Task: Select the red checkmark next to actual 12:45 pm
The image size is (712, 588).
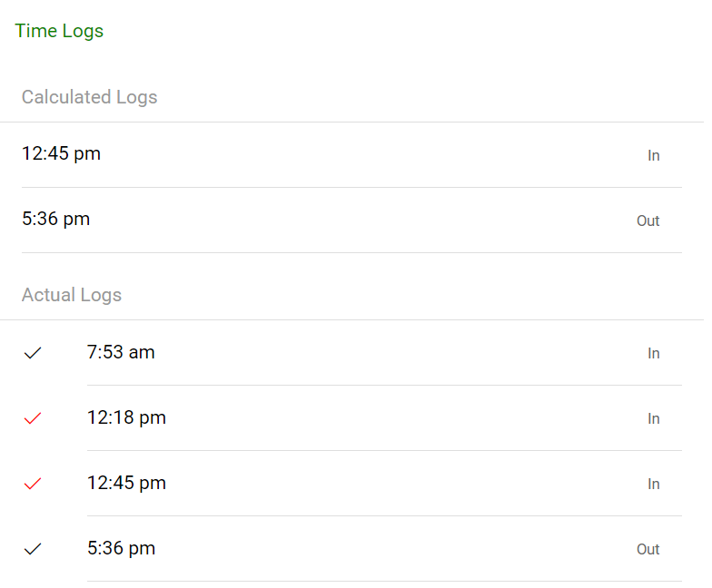Action: (33, 484)
